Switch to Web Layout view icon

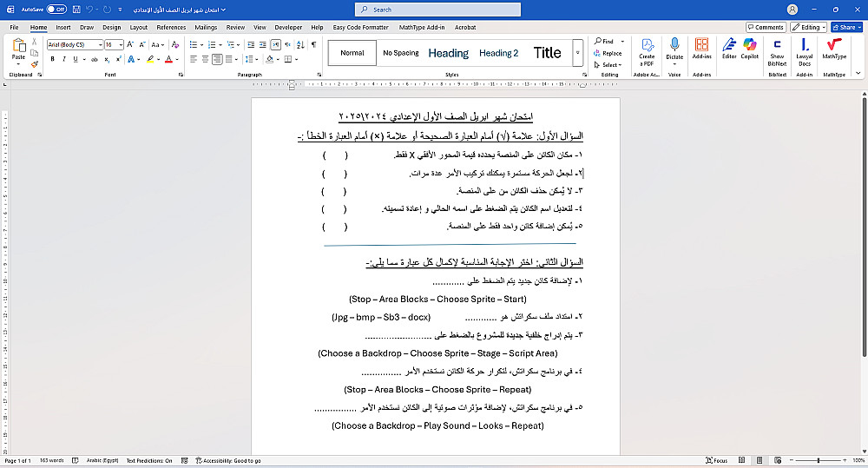[x=778, y=460]
